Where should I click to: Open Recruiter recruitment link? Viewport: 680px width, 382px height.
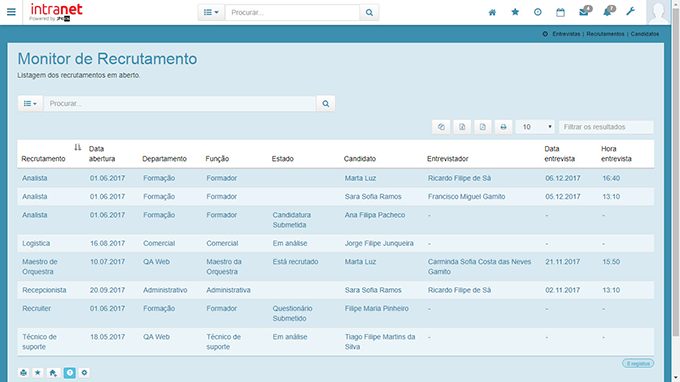(x=36, y=308)
